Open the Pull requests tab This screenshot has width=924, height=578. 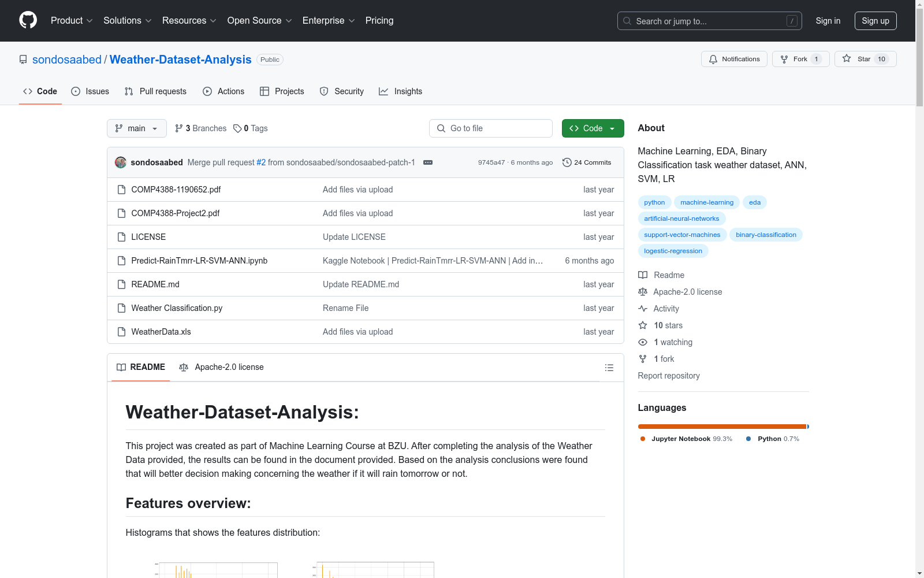pyautogui.click(x=155, y=91)
